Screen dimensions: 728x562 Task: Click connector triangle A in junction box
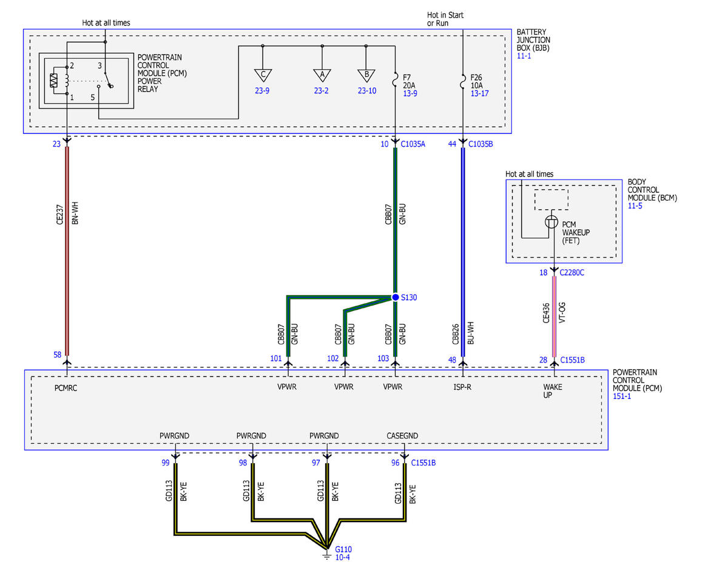coord(322,75)
